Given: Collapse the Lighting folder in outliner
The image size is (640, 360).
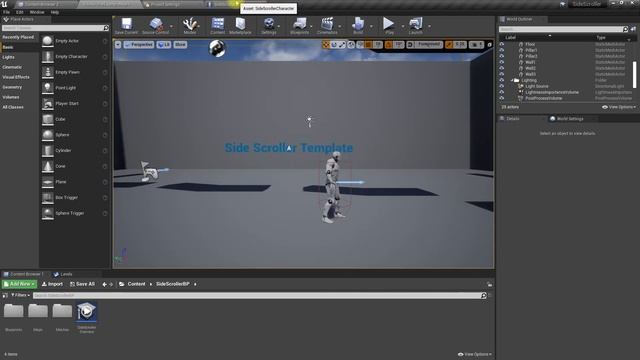Looking at the screenshot, I should tap(512, 80).
